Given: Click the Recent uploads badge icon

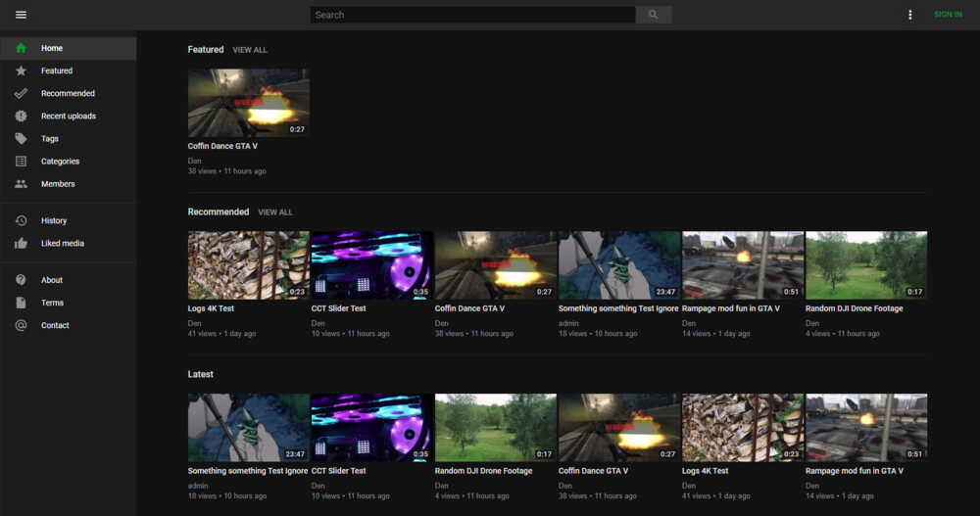Looking at the screenshot, I should point(21,116).
